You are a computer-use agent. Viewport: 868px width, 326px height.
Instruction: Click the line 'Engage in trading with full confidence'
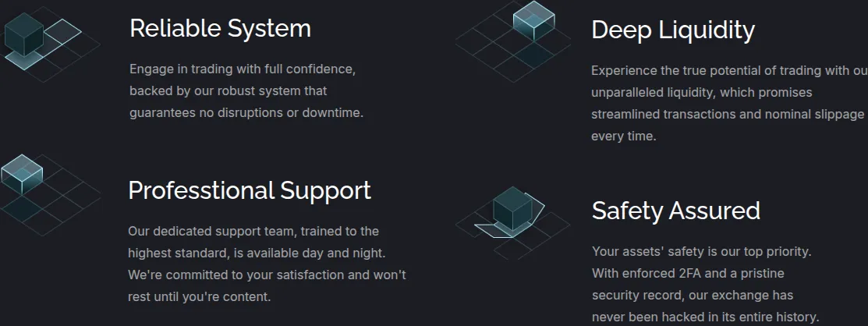click(243, 69)
